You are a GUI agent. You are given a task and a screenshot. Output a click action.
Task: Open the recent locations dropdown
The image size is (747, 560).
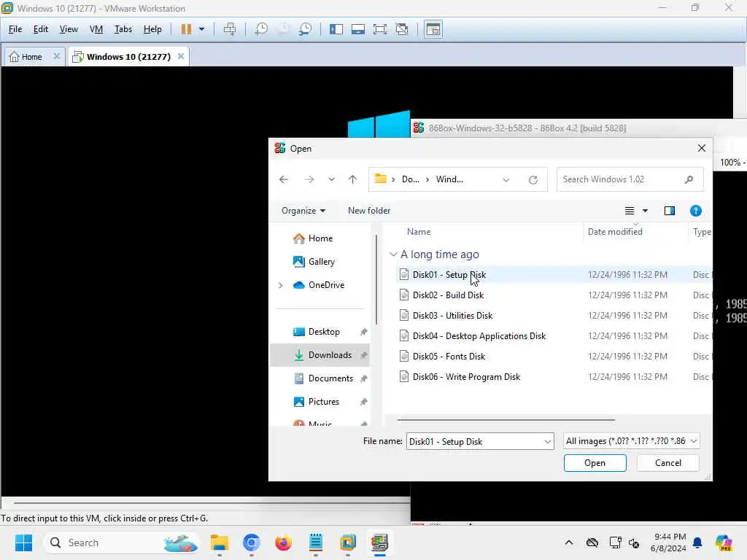[331, 179]
